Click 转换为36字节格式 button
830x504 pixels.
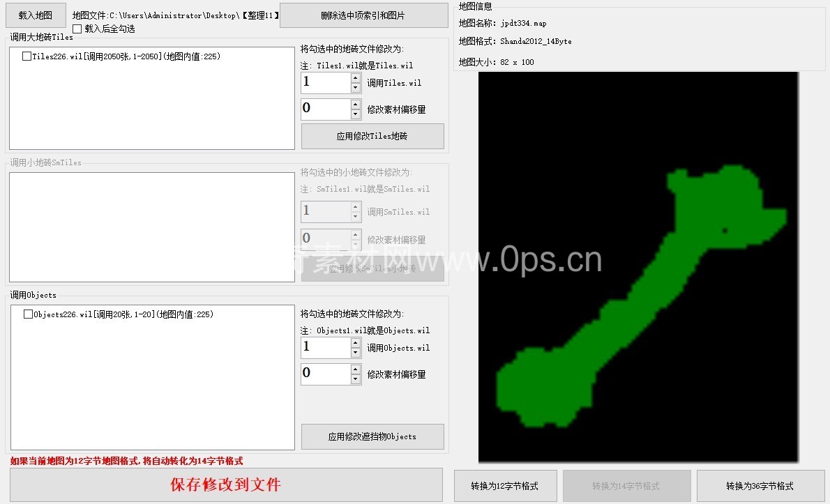tap(760, 486)
